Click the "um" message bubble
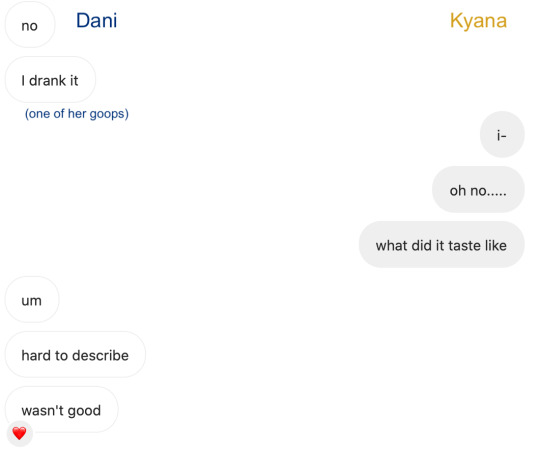Image resolution: width=540 pixels, height=450 pixels. (32, 300)
